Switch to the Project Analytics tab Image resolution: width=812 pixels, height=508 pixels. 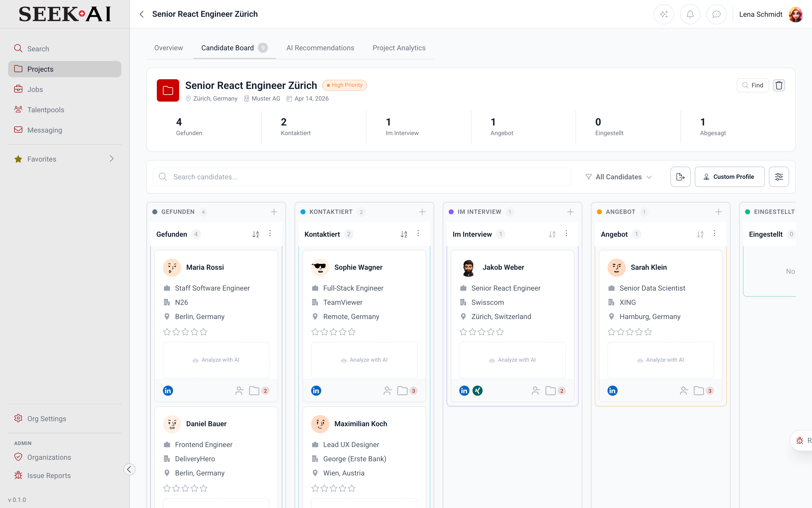399,48
